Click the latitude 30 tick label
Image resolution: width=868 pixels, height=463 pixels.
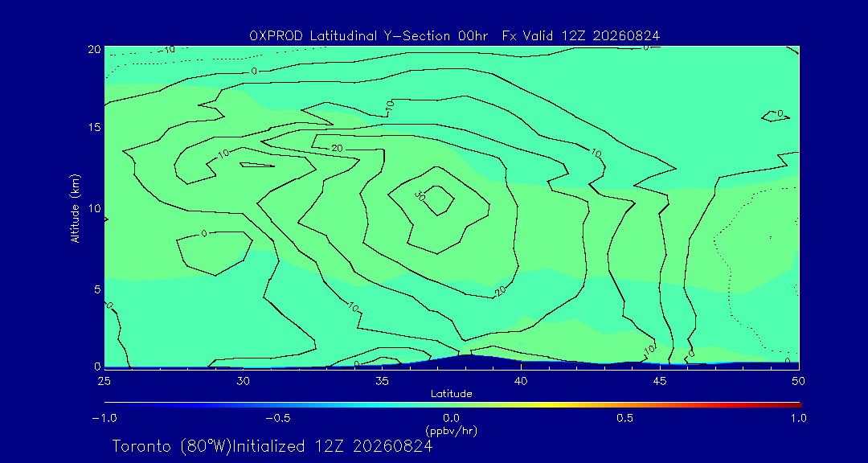coord(243,380)
